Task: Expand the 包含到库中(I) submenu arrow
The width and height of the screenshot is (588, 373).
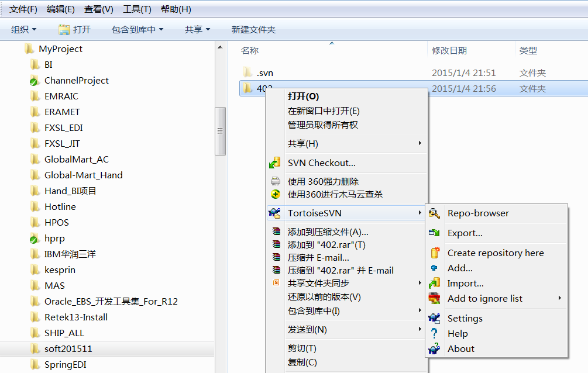Action: [419, 310]
